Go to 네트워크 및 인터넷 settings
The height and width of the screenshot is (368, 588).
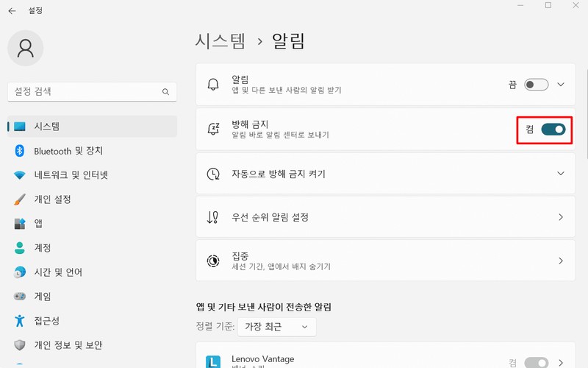coord(93,175)
